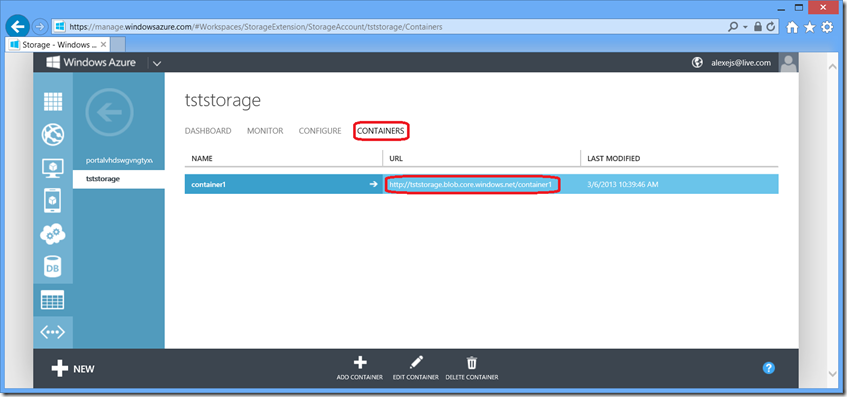Screen dimensions: 847x397
Task: Click the container1 row name
Action: click(x=209, y=184)
